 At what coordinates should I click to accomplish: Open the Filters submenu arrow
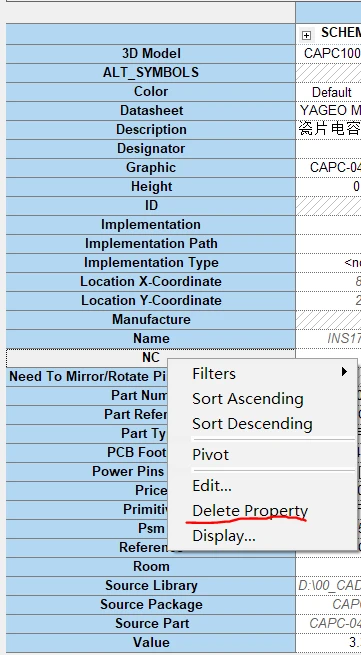click(x=344, y=371)
